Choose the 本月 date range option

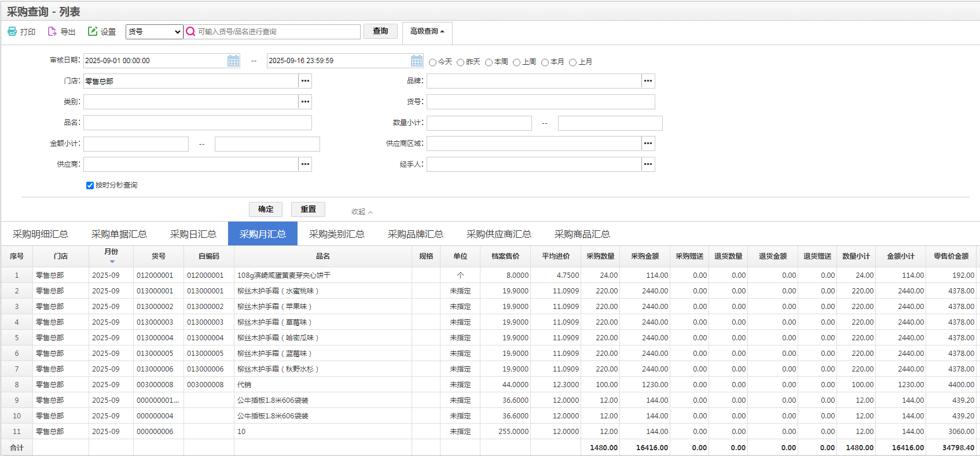545,62
